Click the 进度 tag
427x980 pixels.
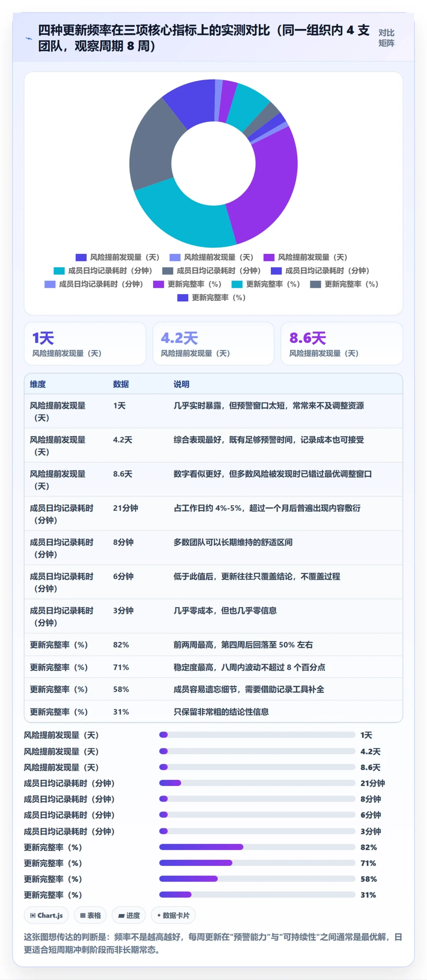pyautogui.click(x=129, y=915)
